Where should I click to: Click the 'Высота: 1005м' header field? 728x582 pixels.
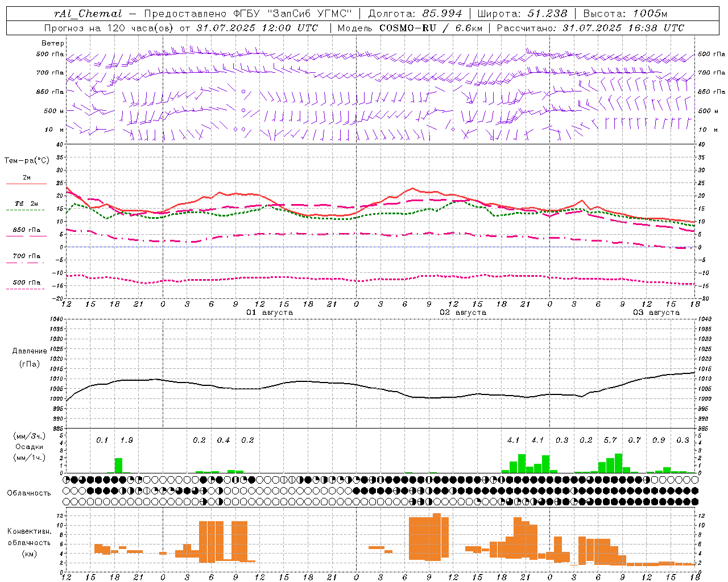pyautogui.click(x=626, y=14)
